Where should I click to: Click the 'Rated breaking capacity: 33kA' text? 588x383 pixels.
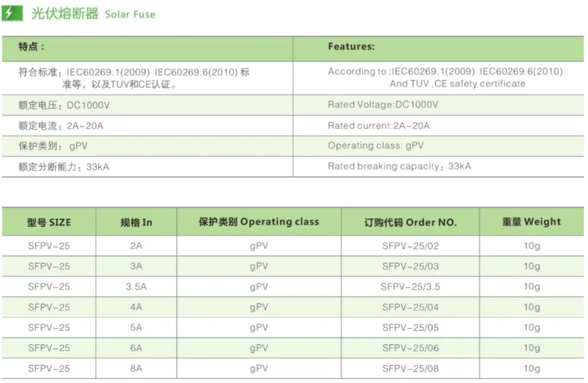coord(399,167)
